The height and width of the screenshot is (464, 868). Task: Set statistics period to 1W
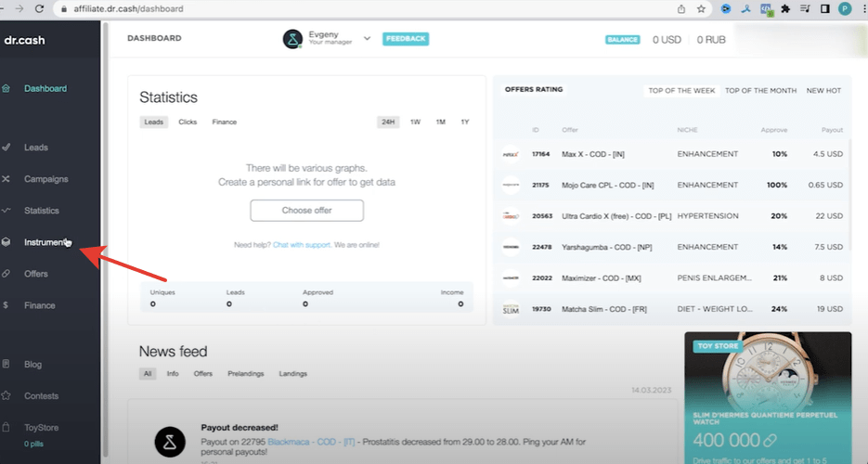(415, 122)
